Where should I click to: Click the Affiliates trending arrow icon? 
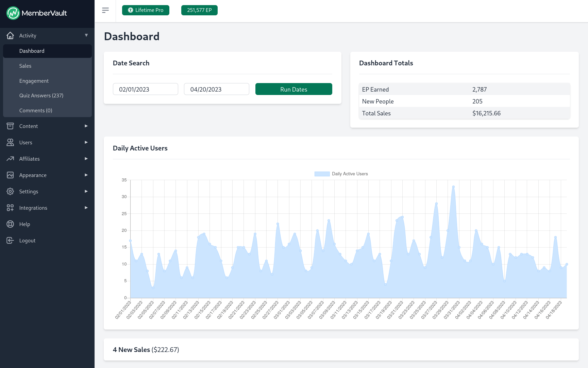[x=10, y=159]
